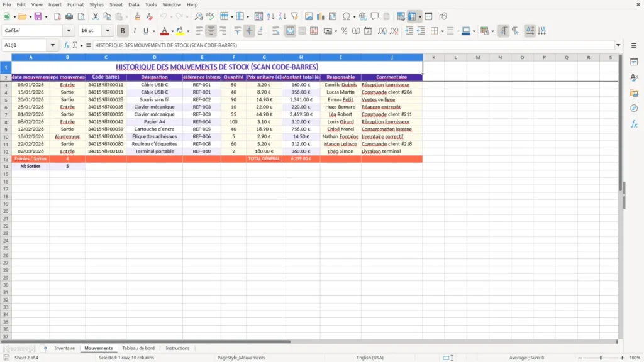Click the Copy icon
The width and height of the screenshot is (644, 362).
tap(107, 16)
